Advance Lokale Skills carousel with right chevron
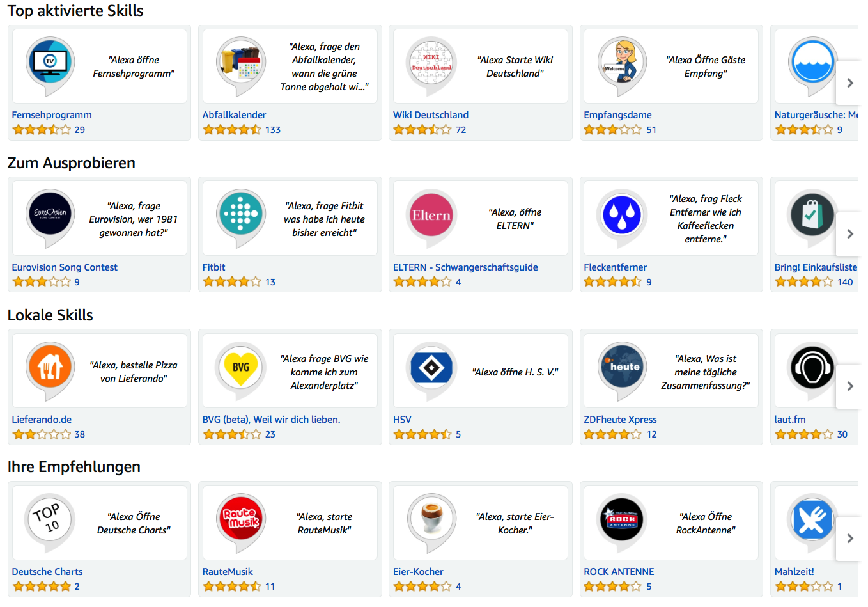 (x=849, y=386)
